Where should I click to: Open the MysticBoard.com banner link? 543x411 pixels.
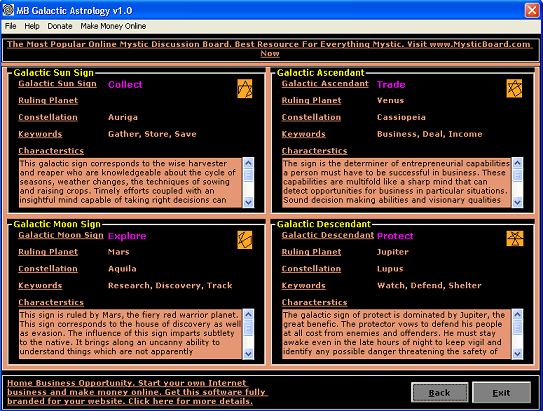(270, 49)
